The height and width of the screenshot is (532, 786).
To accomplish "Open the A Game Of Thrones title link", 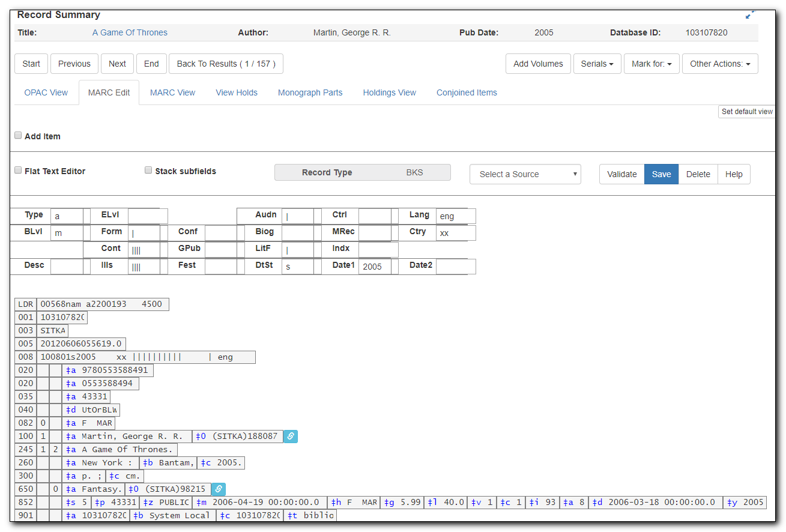I will tap(130, 32).
